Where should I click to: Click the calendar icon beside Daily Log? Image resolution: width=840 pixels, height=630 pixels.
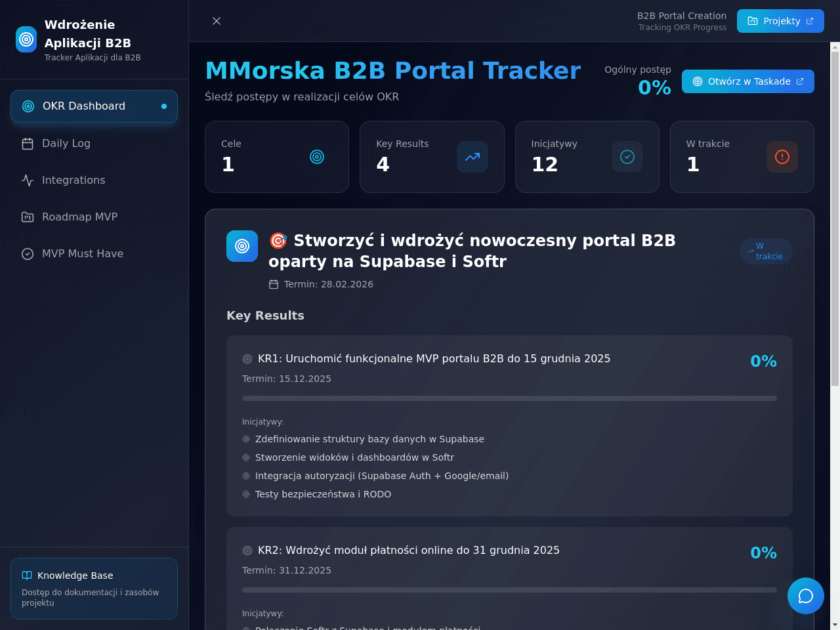(x=28, y=144)
